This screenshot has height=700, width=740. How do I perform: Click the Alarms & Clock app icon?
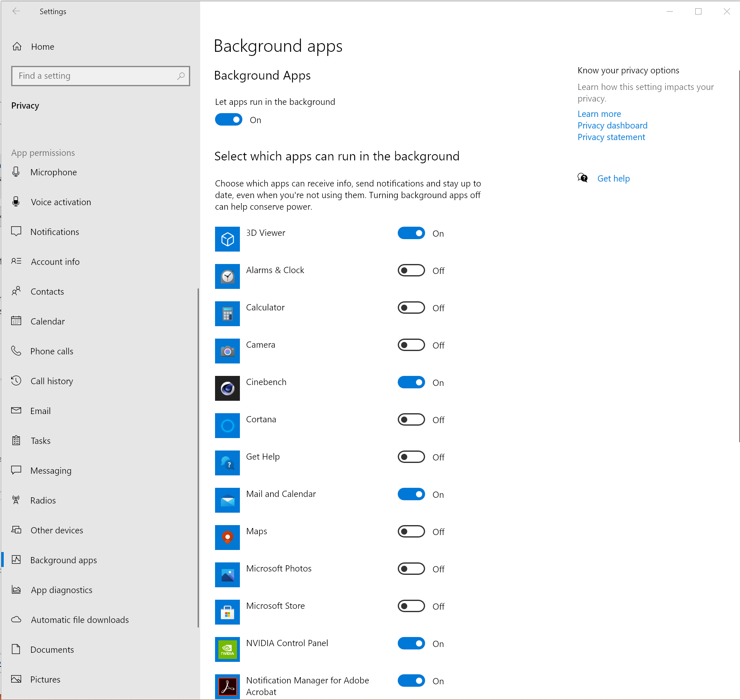[227, 276]
